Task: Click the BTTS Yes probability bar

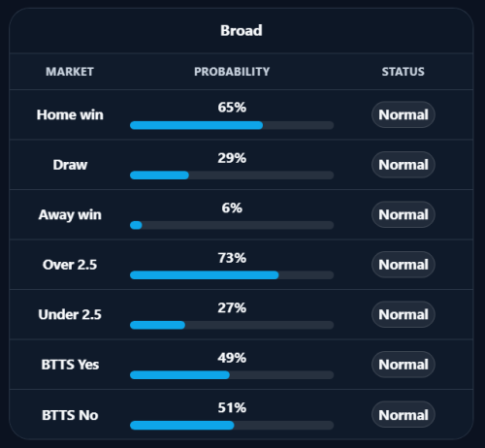Action: (232, 375)
